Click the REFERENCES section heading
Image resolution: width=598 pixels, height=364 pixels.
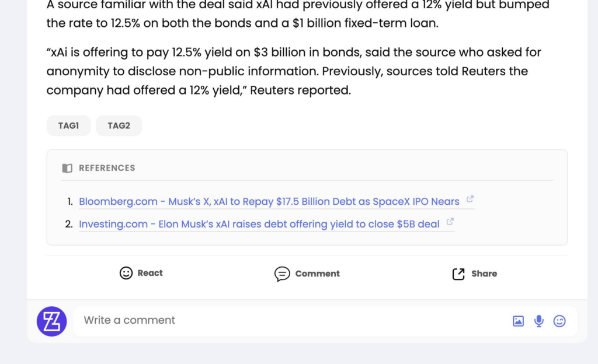click(x=107, y=168)
